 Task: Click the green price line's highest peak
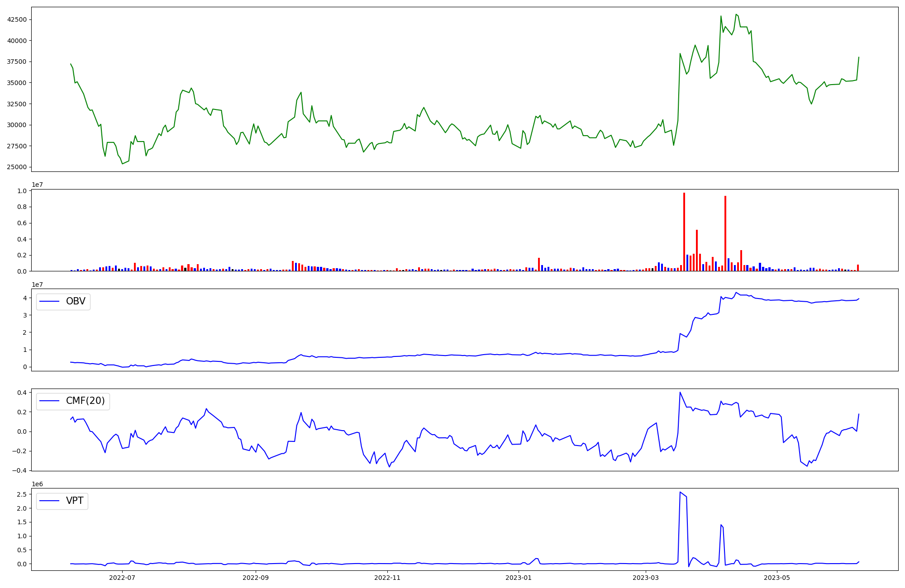coord(736,14)
